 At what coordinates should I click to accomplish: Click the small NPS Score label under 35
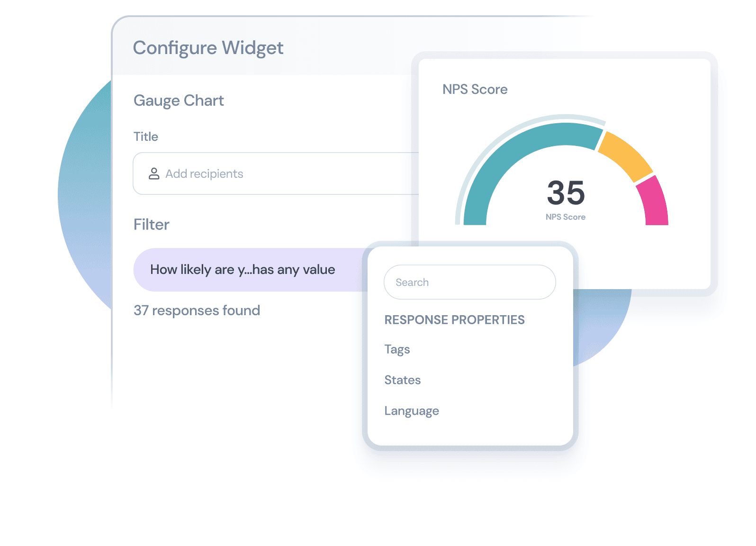coord(565,217)
